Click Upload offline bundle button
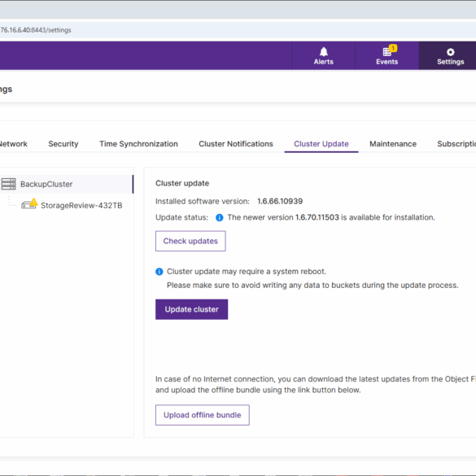Image resolution: width=476 pixels, height=476 pixels. [203, 415]
